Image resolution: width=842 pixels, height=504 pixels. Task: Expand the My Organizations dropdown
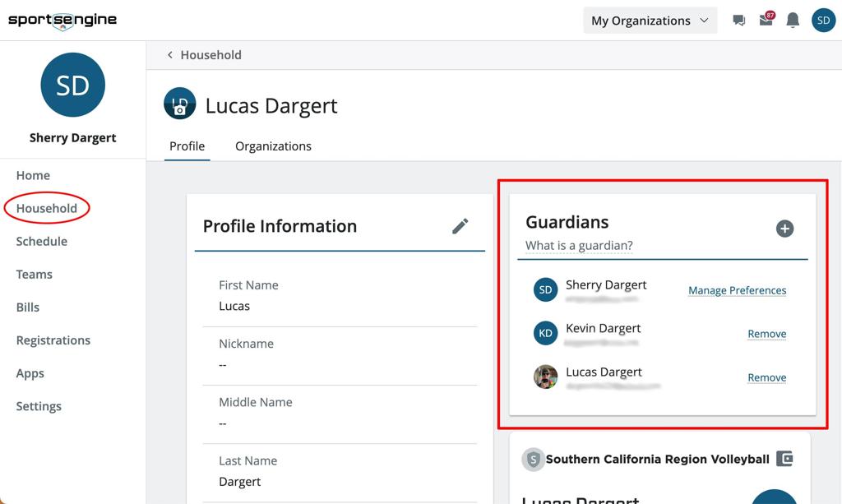(650, 21)
